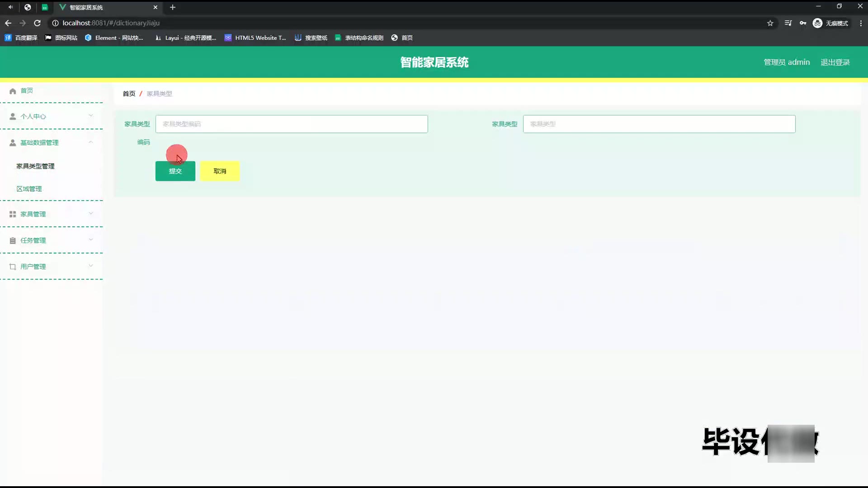Submit form with green 提交 button

click(175, 171)
